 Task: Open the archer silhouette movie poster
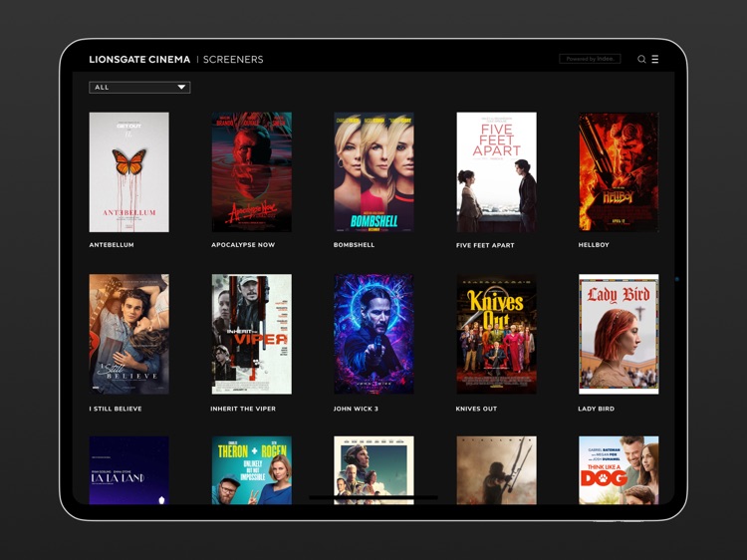[496, 470]
